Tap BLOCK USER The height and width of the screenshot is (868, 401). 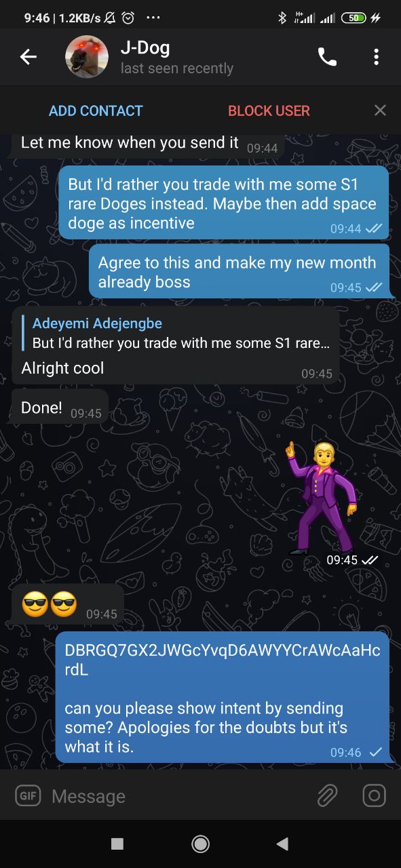[x=269, y=111]
